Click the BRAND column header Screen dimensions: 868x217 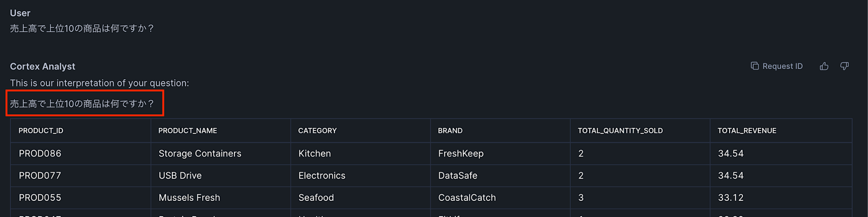[x=450, y=130]
